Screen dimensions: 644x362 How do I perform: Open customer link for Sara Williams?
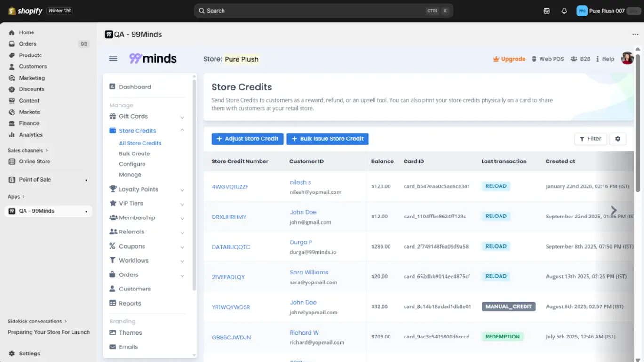(309, 272)
